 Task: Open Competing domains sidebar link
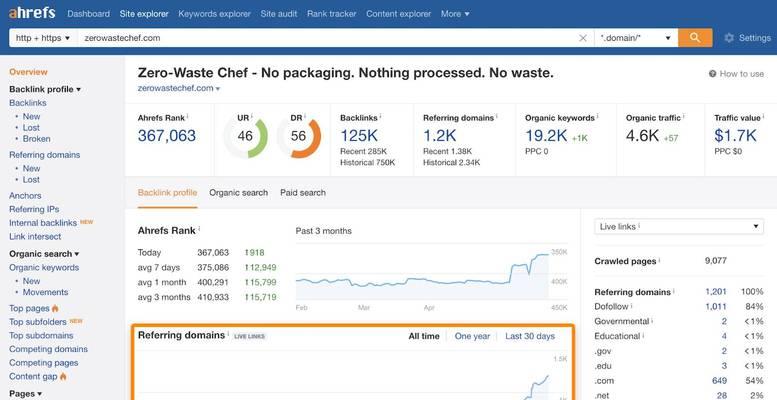[x=48, y=349]
